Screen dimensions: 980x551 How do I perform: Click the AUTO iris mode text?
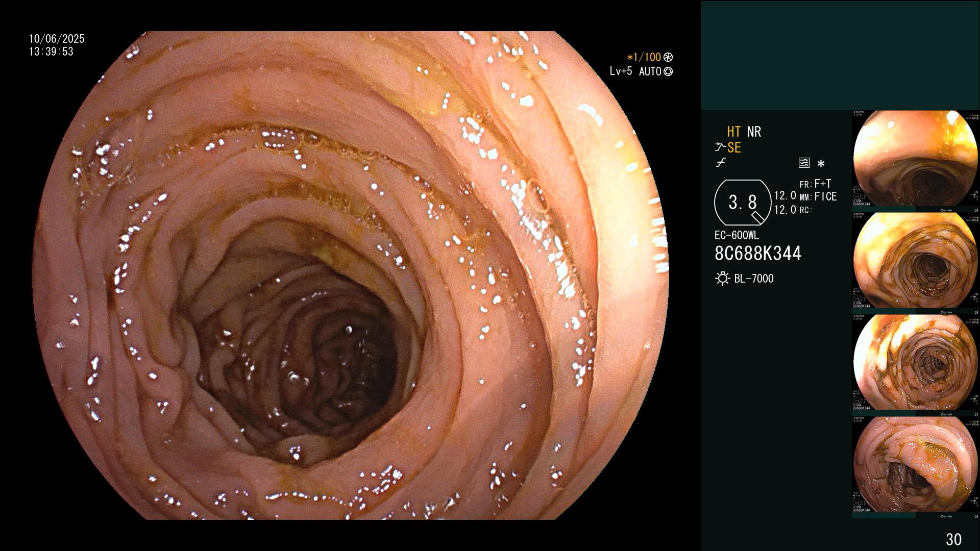[650, 71]
